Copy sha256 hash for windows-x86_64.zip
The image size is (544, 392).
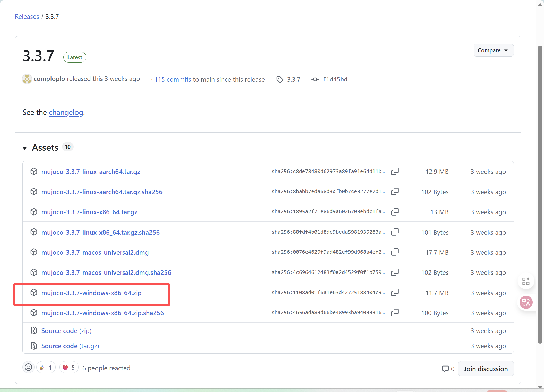(395, 293)
